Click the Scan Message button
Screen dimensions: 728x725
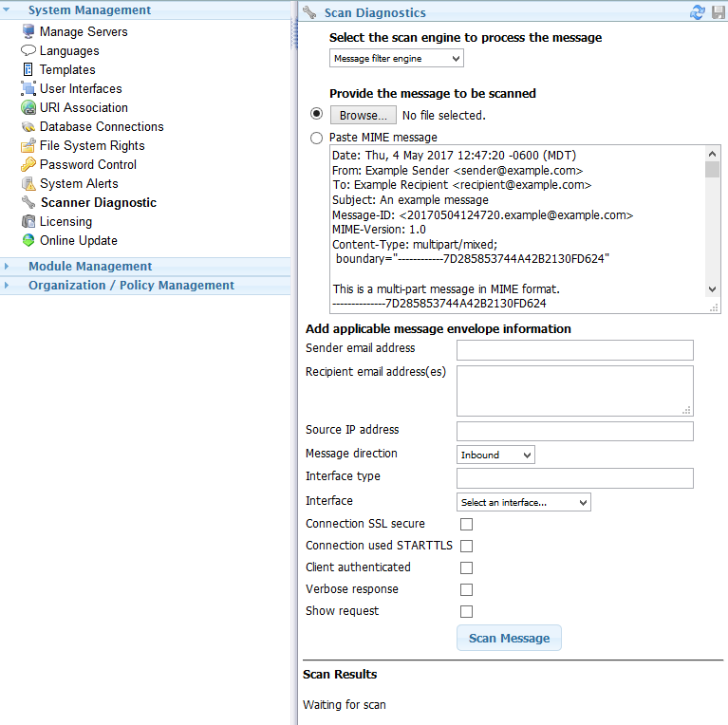pyautogui.click(x=509, y=638)
